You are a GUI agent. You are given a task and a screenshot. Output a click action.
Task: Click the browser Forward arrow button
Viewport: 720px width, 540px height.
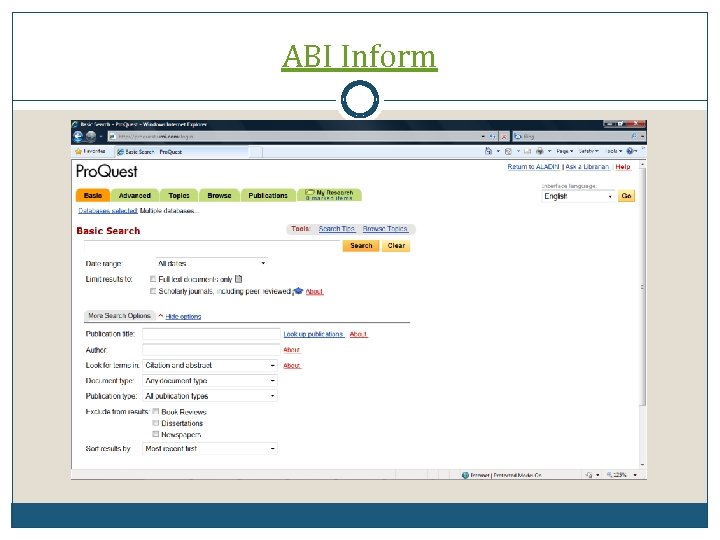(x=91, y=136)
